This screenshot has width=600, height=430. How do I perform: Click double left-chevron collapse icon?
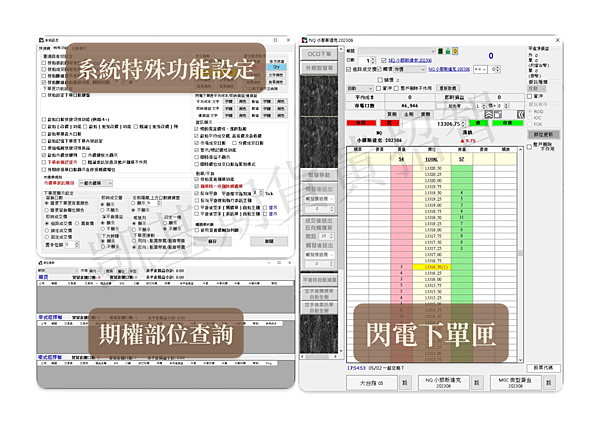520,114
